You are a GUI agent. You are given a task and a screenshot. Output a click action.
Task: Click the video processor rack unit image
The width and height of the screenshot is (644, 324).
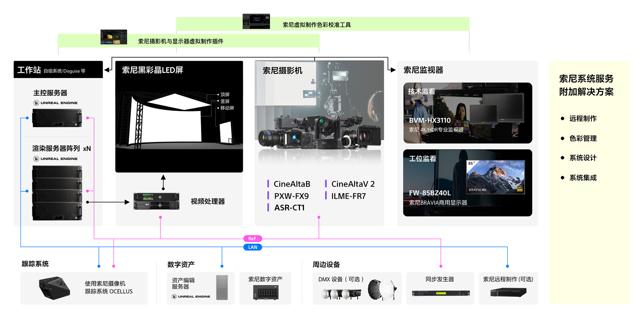[156, 201]
